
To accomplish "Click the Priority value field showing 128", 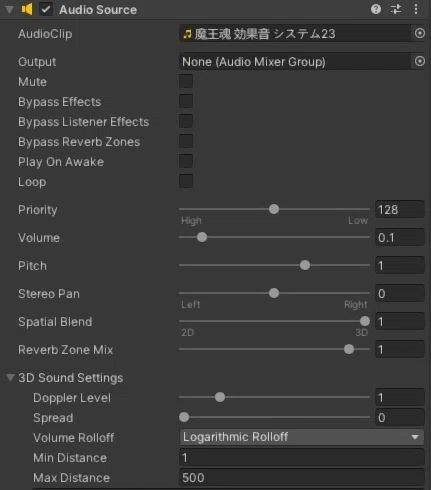I will coord(400,210).
